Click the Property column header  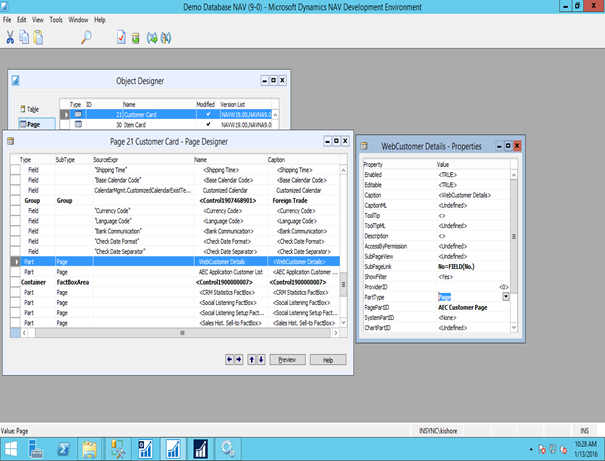400,164
